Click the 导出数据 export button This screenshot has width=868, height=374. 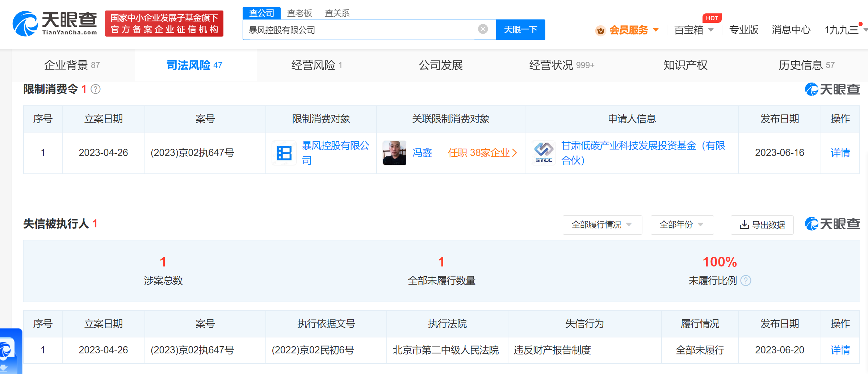click(762, 225)
